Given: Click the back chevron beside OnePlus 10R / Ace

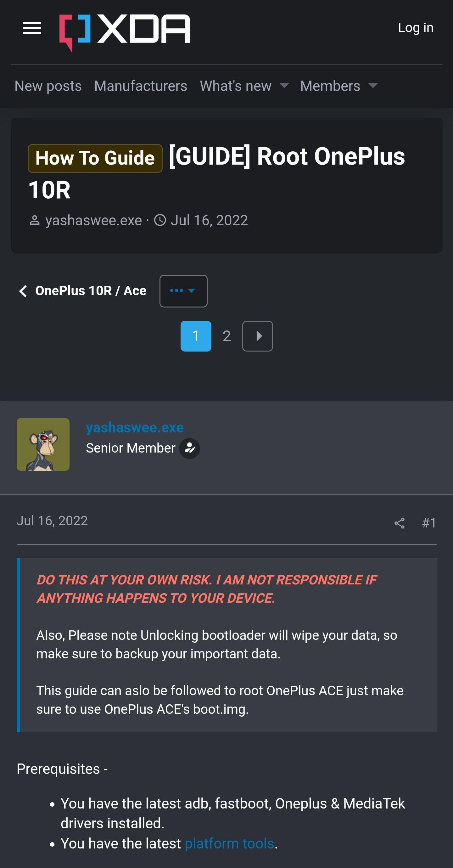Looking at the screenshot, I should tap(23, 291).
